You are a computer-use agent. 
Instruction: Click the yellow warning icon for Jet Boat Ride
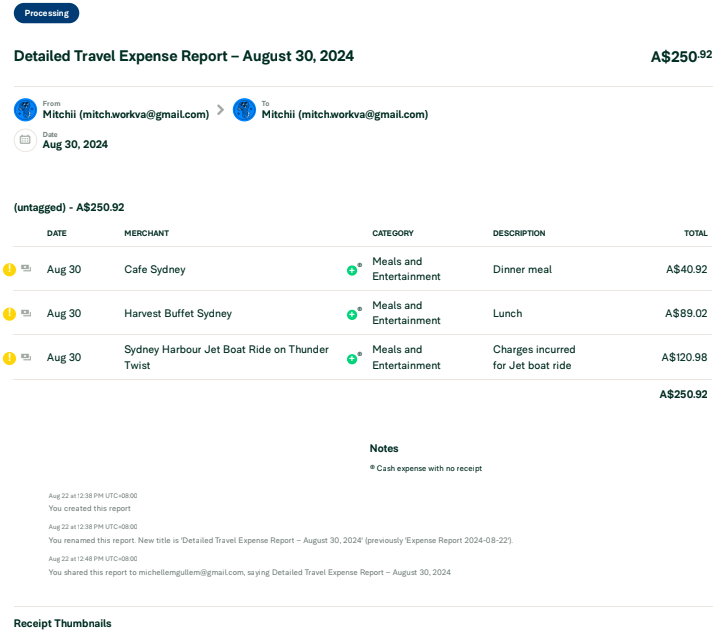pyautogui.click(x=9, y=358)
